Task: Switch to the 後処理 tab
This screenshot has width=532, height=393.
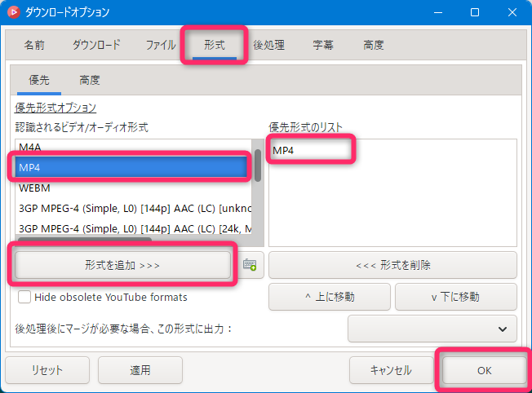Action: (268, 45)
